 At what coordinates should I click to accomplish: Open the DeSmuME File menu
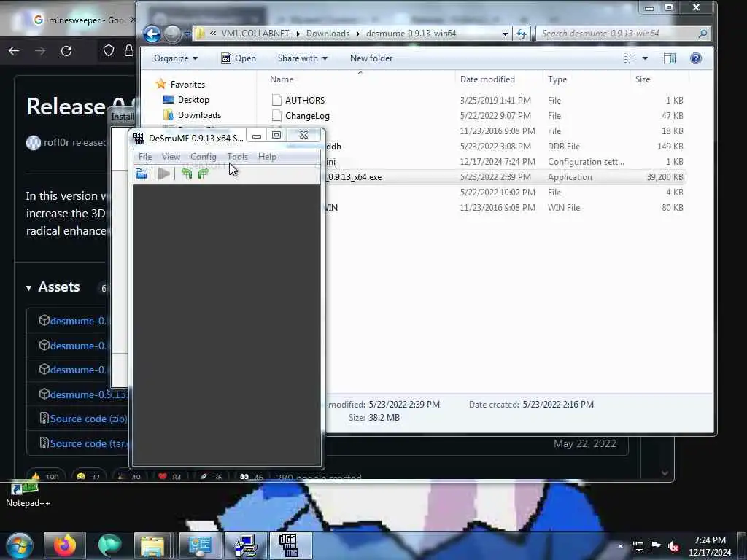[x=145, y=157]
